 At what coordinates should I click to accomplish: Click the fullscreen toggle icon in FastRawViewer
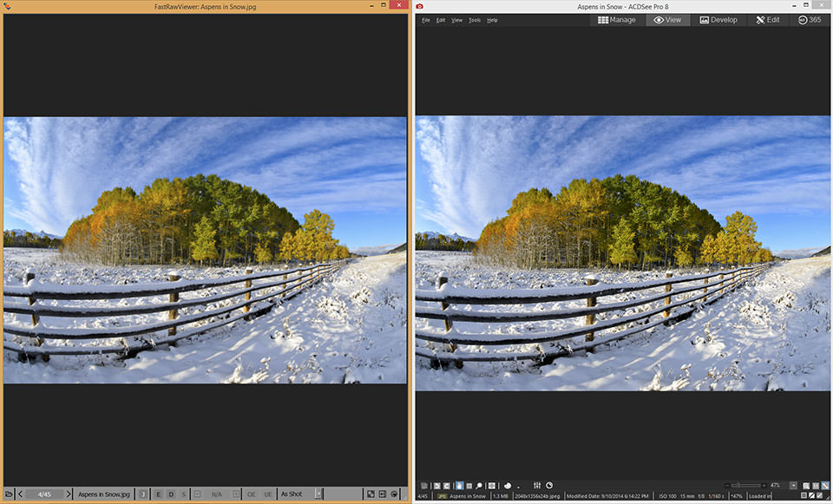tap(382, 494)
